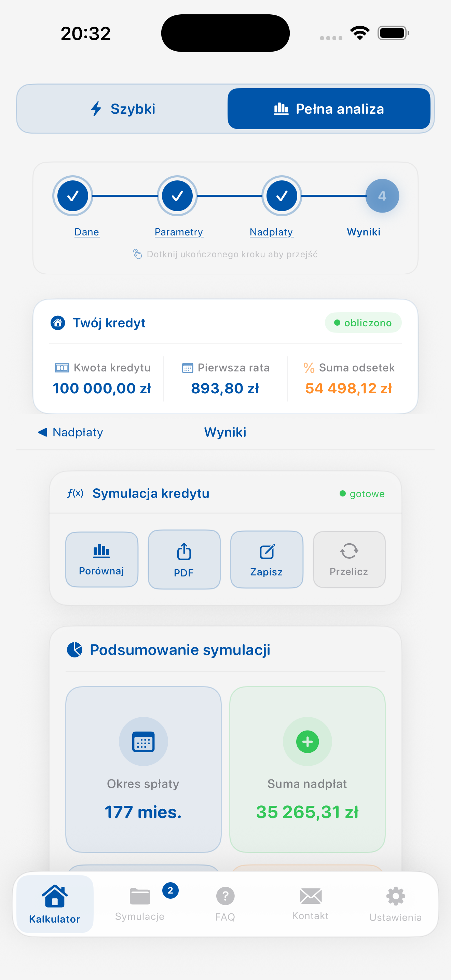Open the Symulacje tab in bottom bar
The width and height of the screenshot is (451, 980).
[140, 904]
